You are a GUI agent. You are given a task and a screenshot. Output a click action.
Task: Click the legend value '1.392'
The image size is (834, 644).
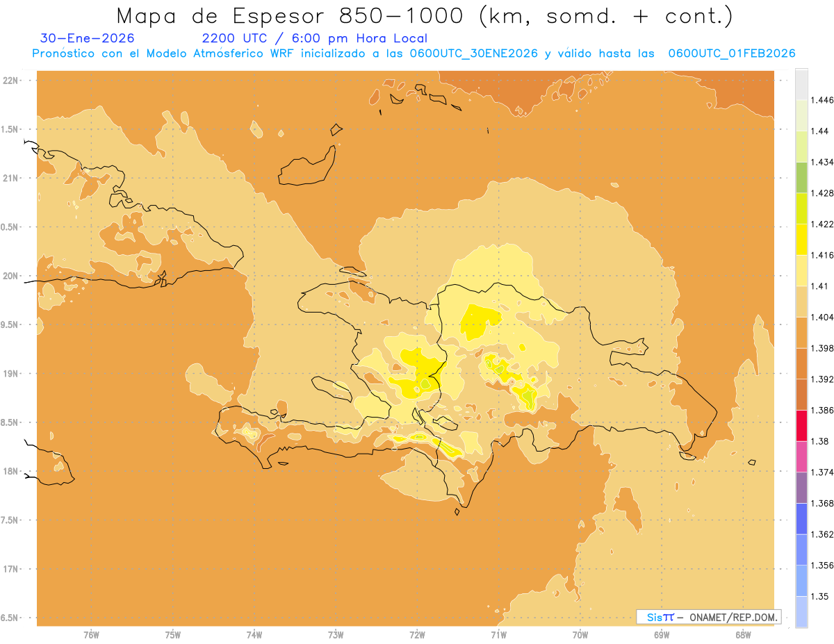click(x=822, y=379)
